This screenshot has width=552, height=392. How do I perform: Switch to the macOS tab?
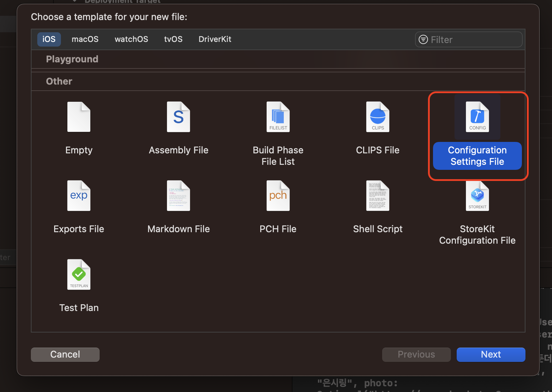[85, 39]
